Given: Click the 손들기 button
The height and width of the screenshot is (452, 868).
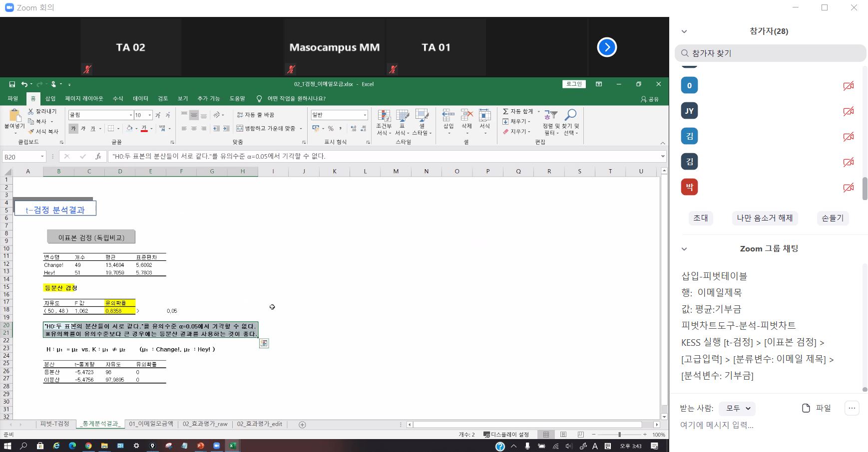Looking at the screenshot, I should point(833,218).
